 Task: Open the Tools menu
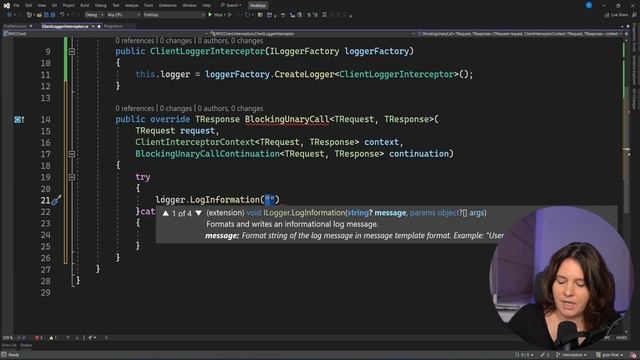(149, 6)
